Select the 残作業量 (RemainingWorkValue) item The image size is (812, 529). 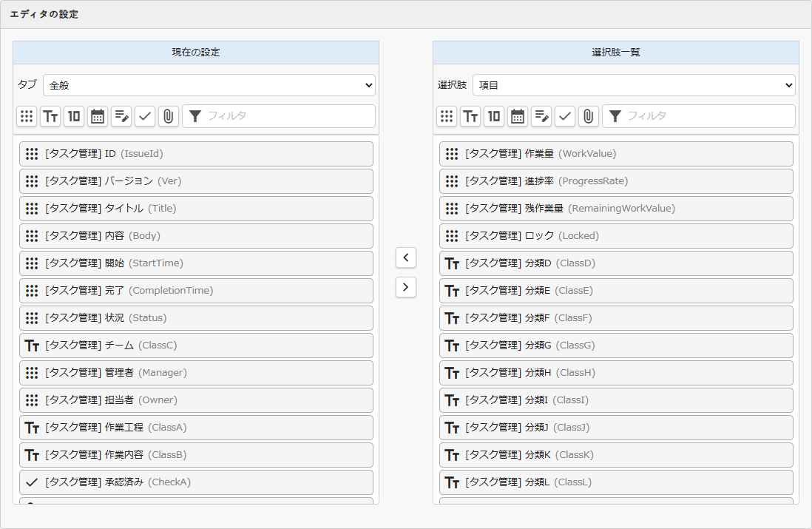tap(616, 209)
